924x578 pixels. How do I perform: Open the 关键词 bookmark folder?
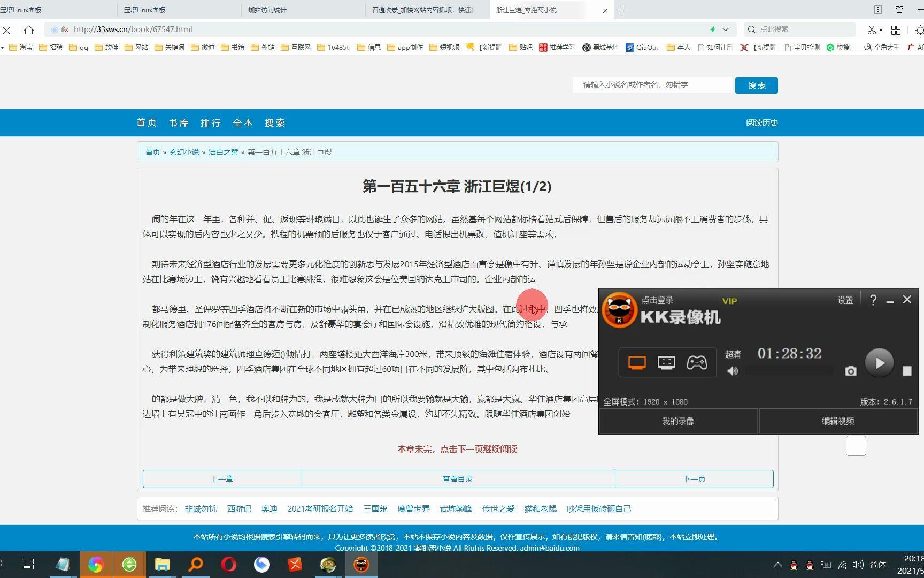[170, 48]
